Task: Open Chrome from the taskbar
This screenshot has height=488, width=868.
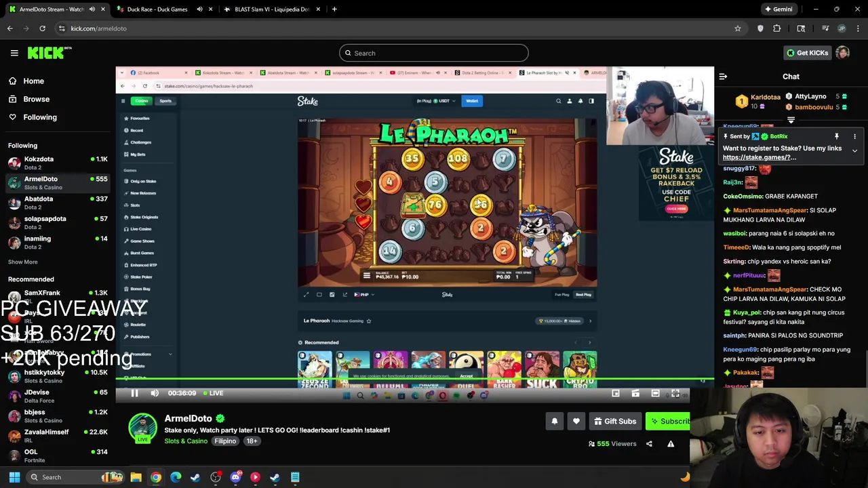Action: pos(156,477)
